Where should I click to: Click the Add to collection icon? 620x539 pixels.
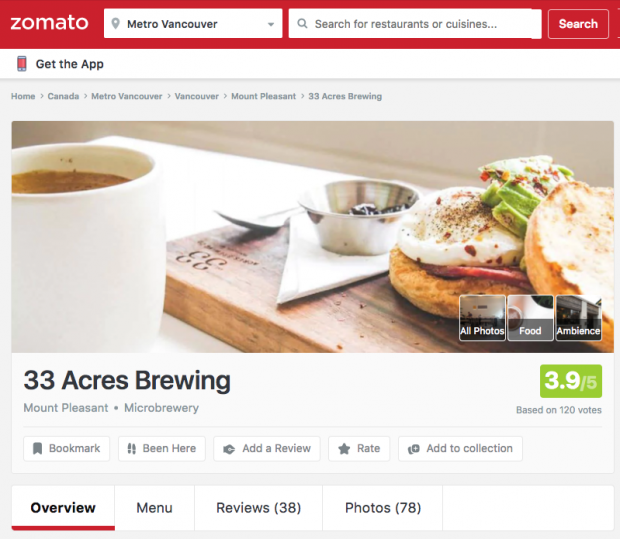(414, 449)
